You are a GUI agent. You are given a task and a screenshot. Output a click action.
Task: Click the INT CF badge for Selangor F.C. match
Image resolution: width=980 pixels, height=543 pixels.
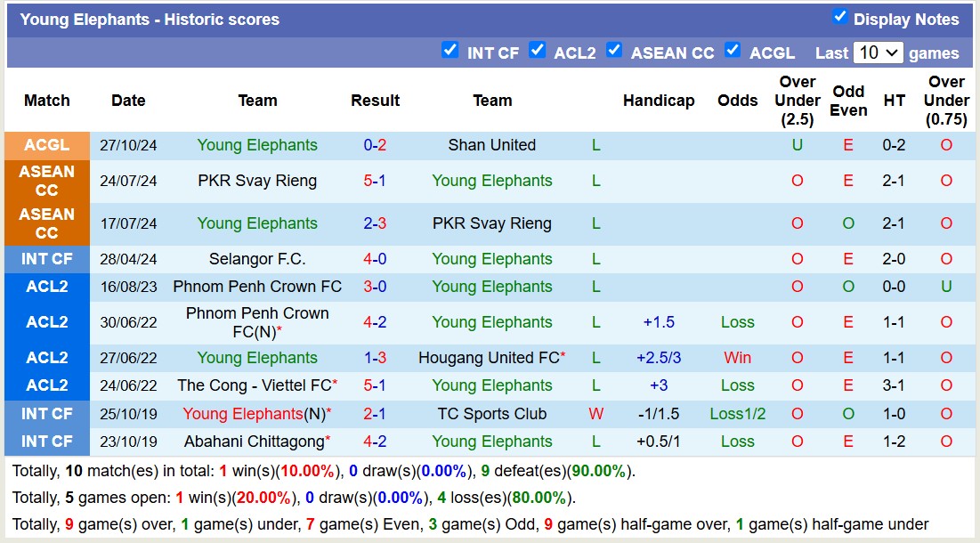(46, 259)
